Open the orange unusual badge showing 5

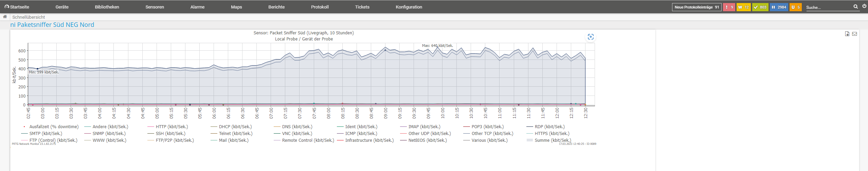795,7
